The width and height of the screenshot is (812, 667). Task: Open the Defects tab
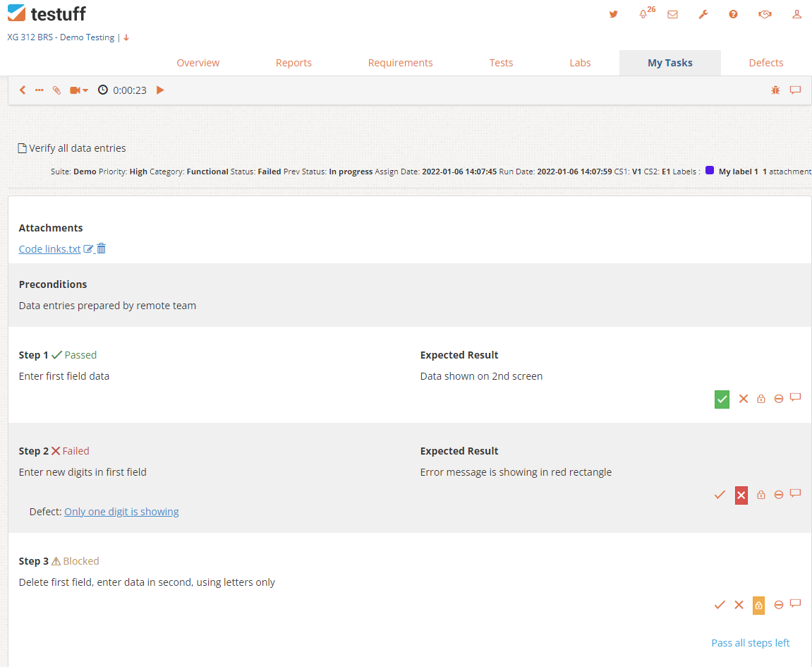(x=766, y=63)
